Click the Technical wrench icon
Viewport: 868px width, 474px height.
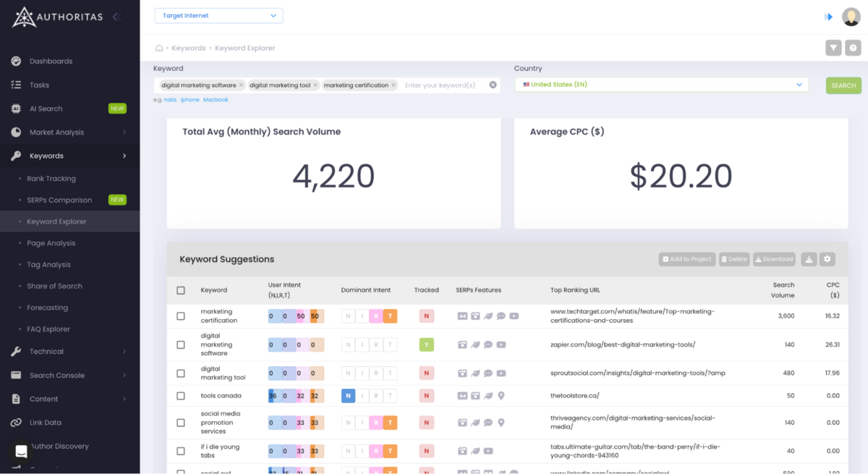click(16, 352)
